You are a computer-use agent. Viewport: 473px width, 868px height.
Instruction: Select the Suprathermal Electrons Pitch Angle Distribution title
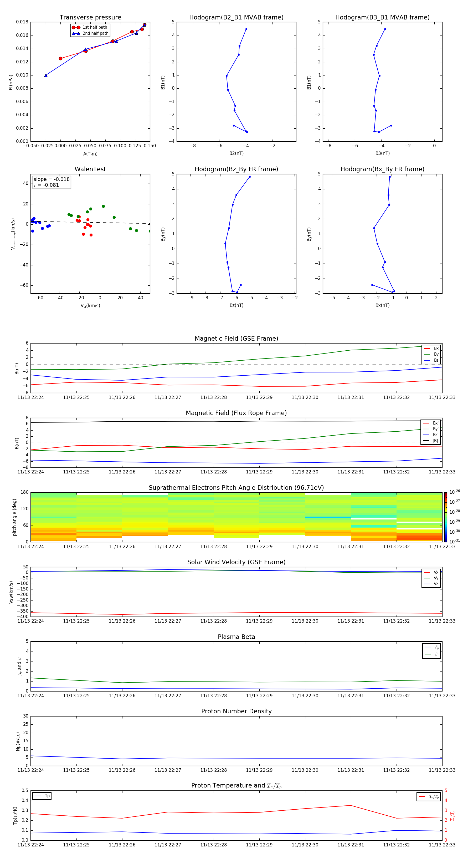coord(236,488)
